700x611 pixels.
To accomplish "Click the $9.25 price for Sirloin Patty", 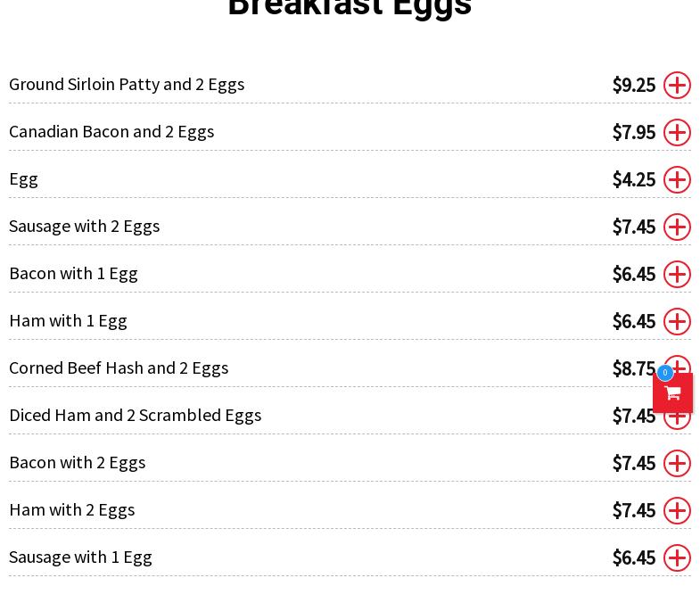I will [633, 86].
